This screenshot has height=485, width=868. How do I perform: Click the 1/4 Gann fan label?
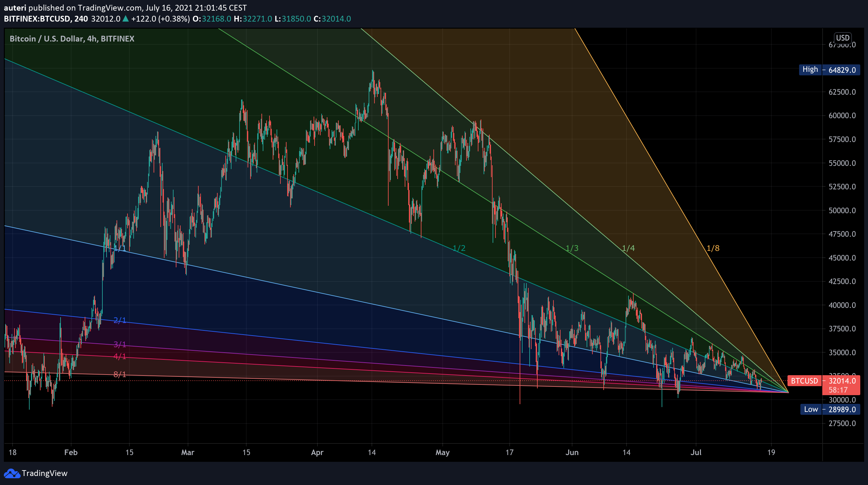628,248
